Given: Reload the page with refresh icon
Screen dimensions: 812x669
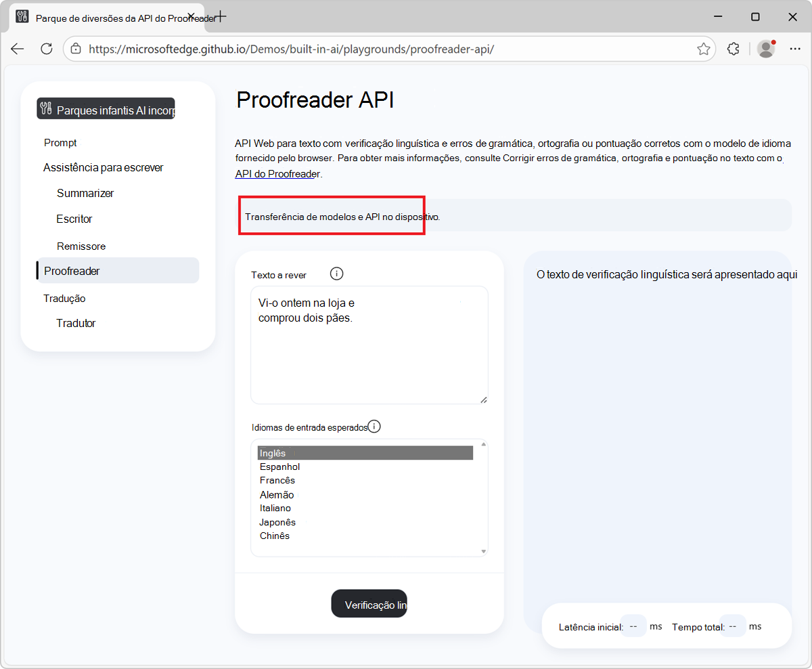Looking at the screenshot, I should coord(47,49).
